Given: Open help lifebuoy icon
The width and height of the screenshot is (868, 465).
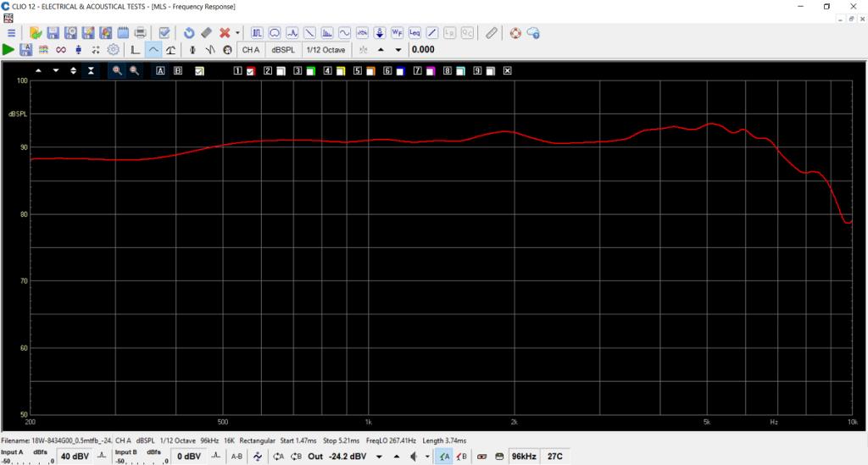Looking at the screenshot, I should [x=515, y=33].
